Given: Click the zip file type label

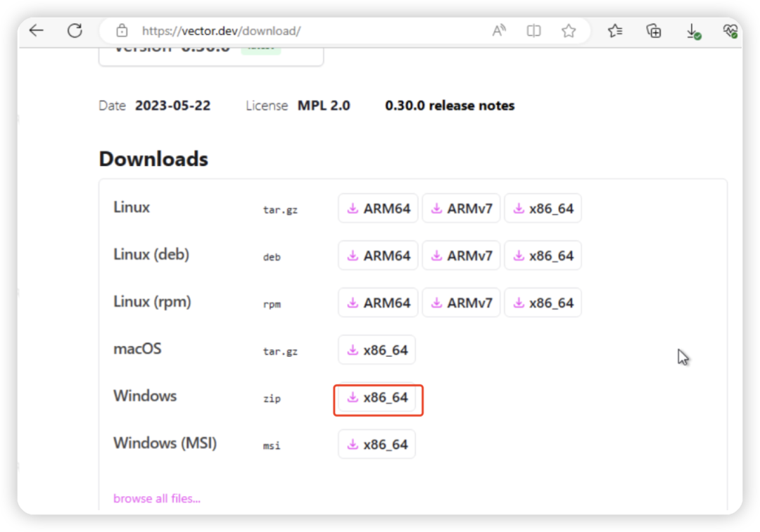Looking at the screenshot, I should [x=272, y=399].
